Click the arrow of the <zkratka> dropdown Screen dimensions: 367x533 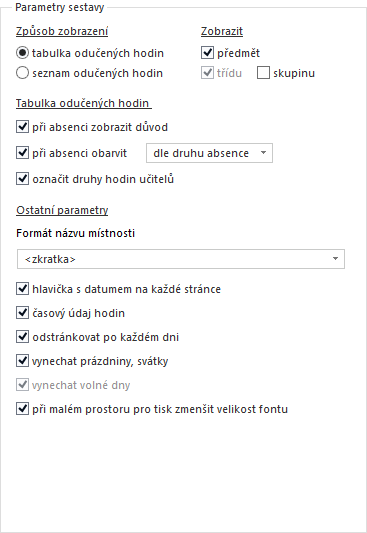(335, 259)
